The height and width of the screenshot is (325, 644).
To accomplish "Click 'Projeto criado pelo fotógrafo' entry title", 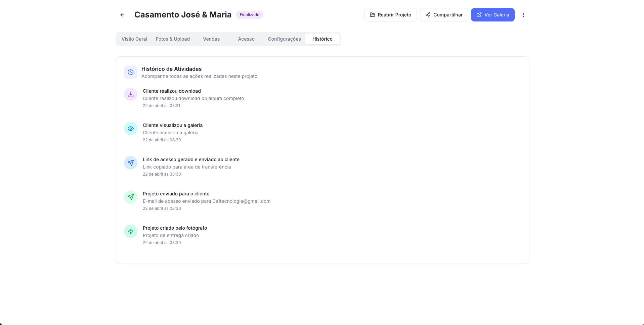I will 175,228.
